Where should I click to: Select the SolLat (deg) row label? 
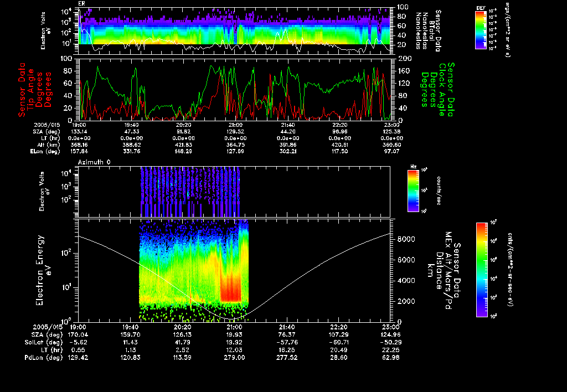tap(44, 342)
